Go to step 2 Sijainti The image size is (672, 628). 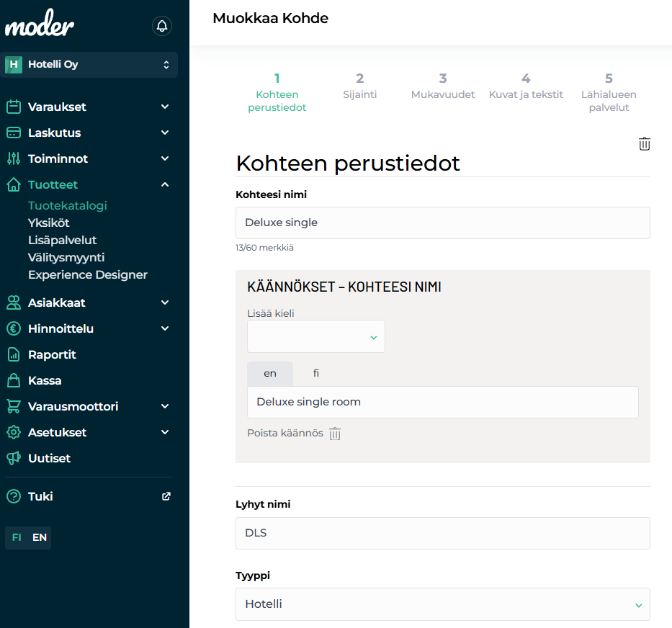click(x=359, y=86)
